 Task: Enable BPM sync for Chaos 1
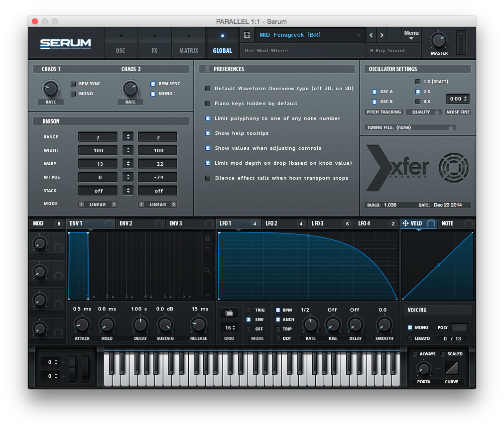72,84
